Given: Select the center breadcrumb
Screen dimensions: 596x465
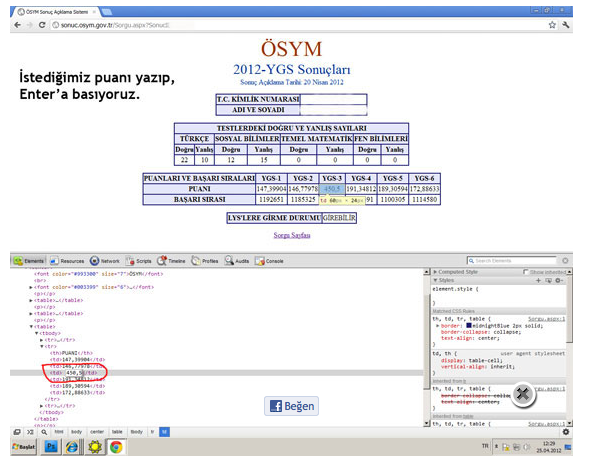Looking at the screenshot, I should pos(97,432).
